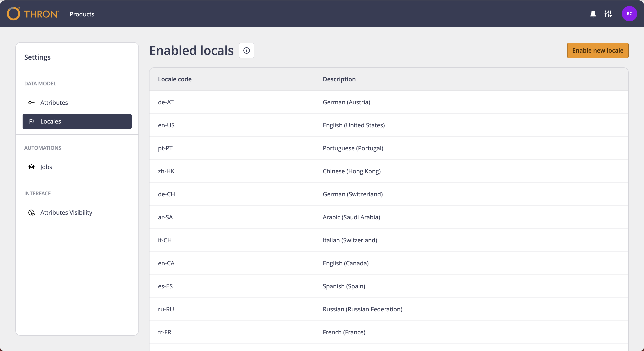Select the it-CH locale code

[165, 240]
